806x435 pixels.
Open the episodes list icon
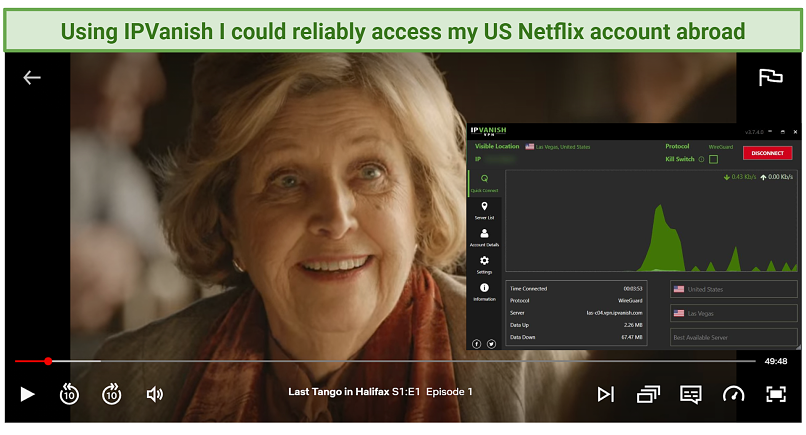(x=648, y=394)
